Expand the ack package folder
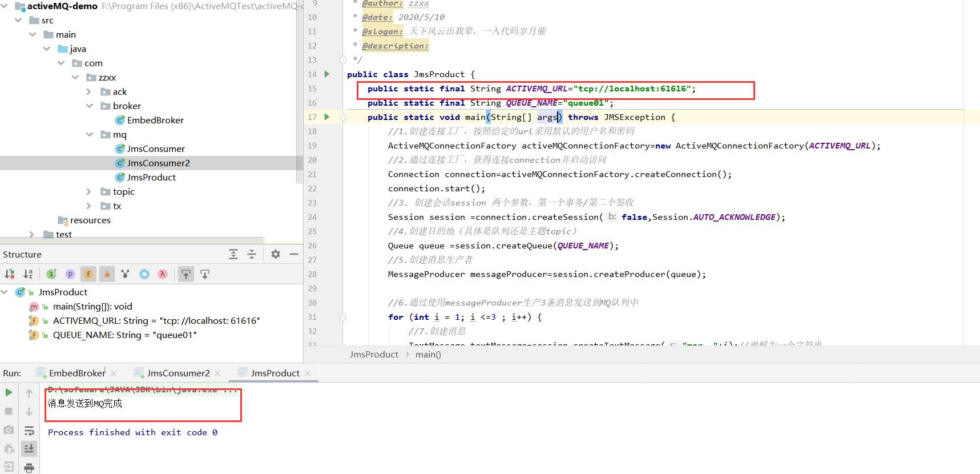980x474 pixels. [88, 91]
